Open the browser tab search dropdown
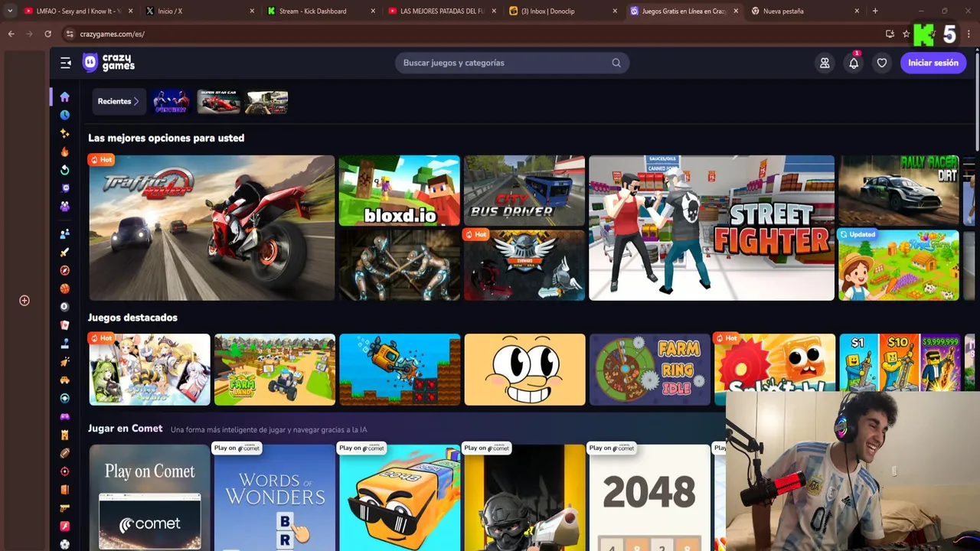 point(9,11)
